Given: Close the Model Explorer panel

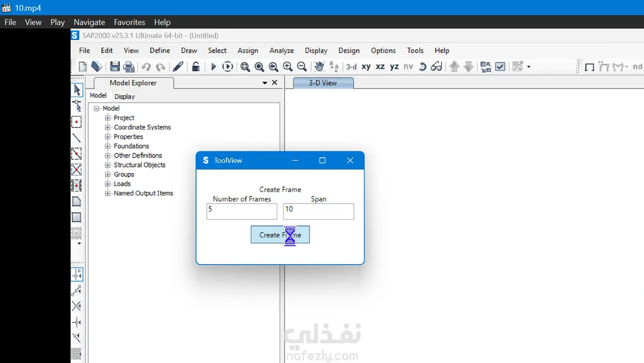Looking at the screenshot, I should 274,83.
